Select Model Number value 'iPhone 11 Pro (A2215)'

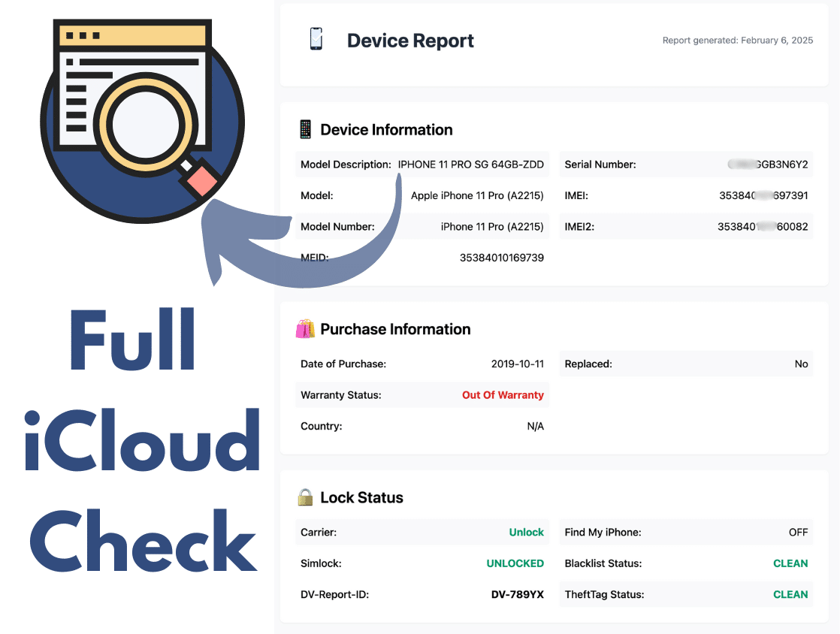tap(492, 227)
